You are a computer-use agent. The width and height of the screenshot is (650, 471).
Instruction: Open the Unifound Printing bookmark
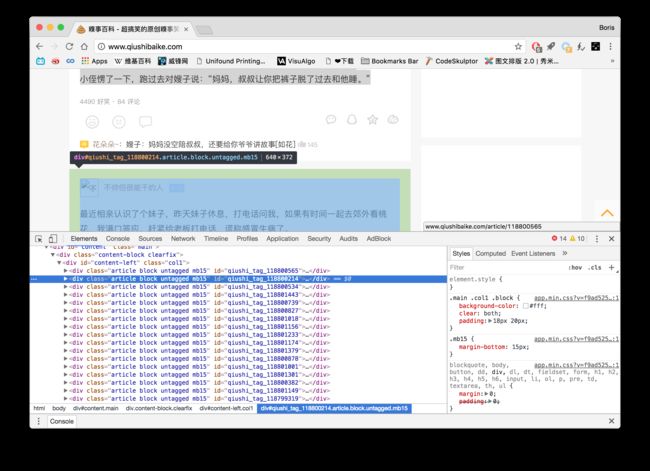pyautogui.click(x=231, y=61)
